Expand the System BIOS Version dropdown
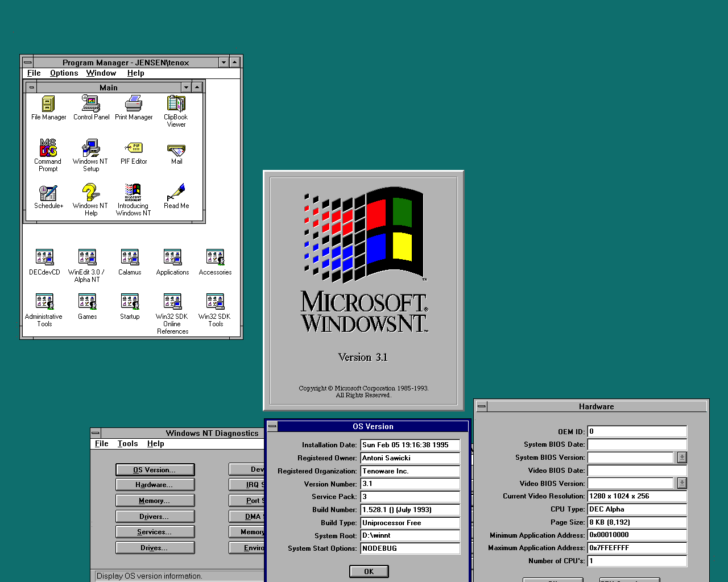 (x=681, y=457)
